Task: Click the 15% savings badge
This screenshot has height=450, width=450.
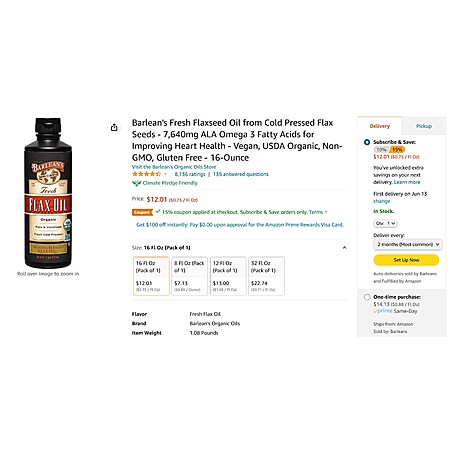Action: pos(397,150)
